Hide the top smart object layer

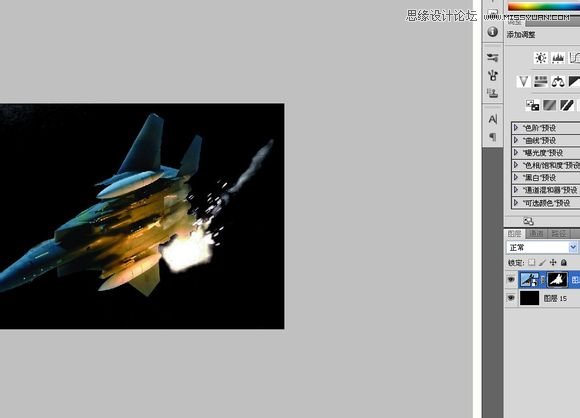[511, 280]
